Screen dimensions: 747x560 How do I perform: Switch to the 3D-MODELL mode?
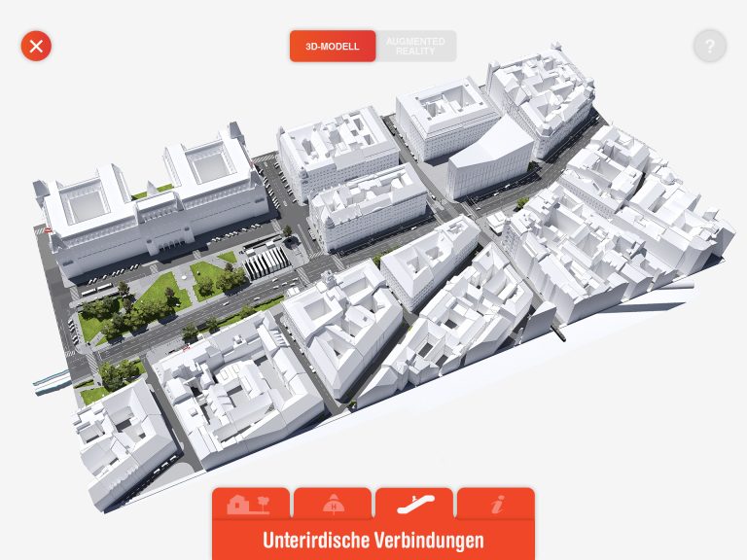(x=333, y=47)
